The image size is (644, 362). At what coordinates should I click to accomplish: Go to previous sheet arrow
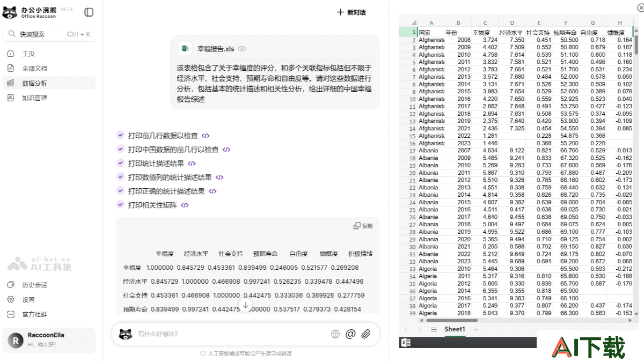[x=406, y=329]
